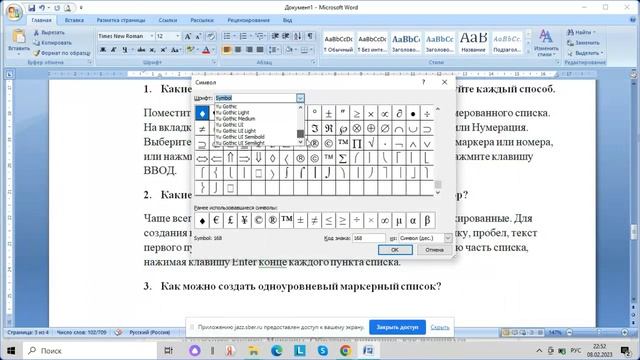Open font size dropdown
The image size is (640, 360).
[x=178, y=36]
